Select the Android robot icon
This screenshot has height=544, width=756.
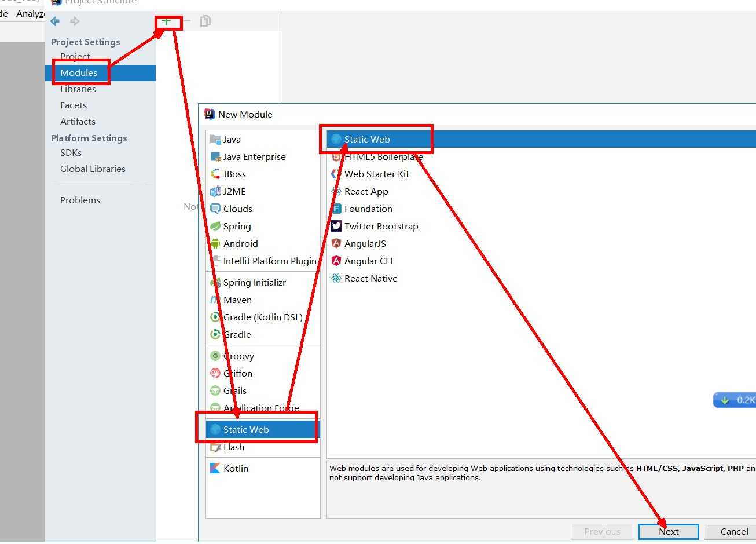point(215,243)
